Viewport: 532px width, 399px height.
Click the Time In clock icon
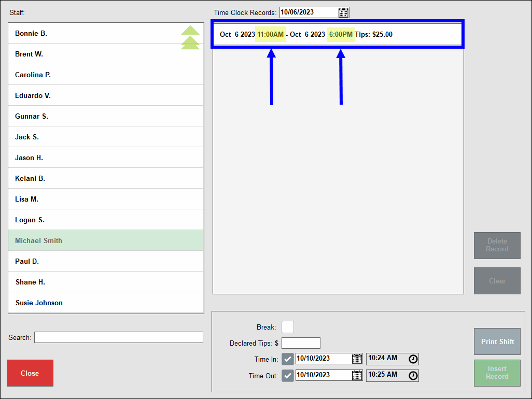click(413, 358)
